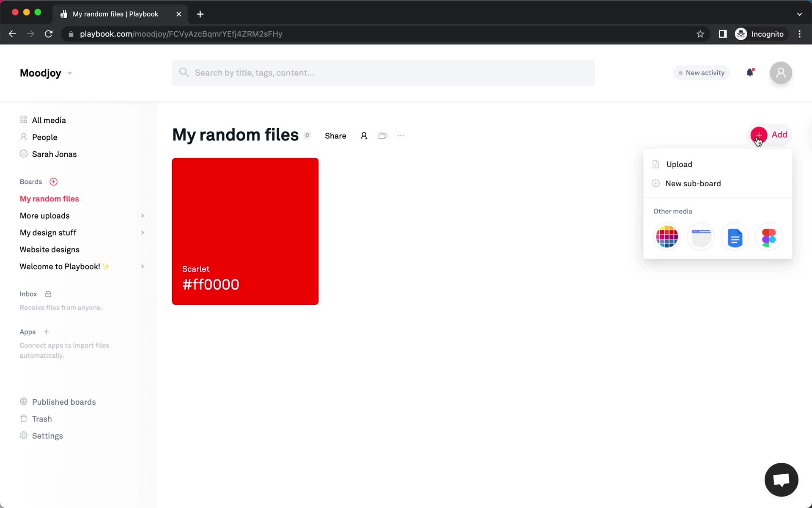Screen dimensions: 812x508
Task: Click the Google Docs integration icon
Action: (735, 237)
